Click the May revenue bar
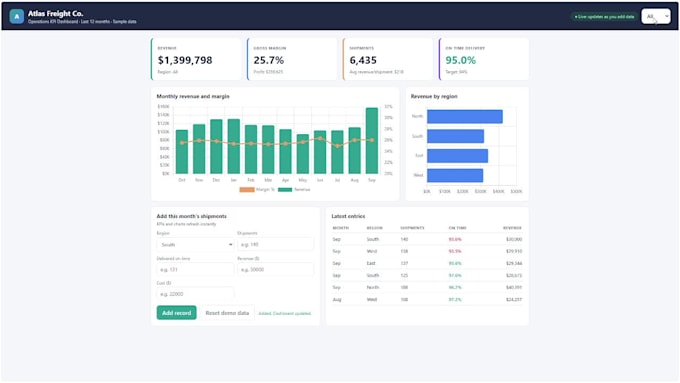The image size is (680, 383). click(303, 154)
